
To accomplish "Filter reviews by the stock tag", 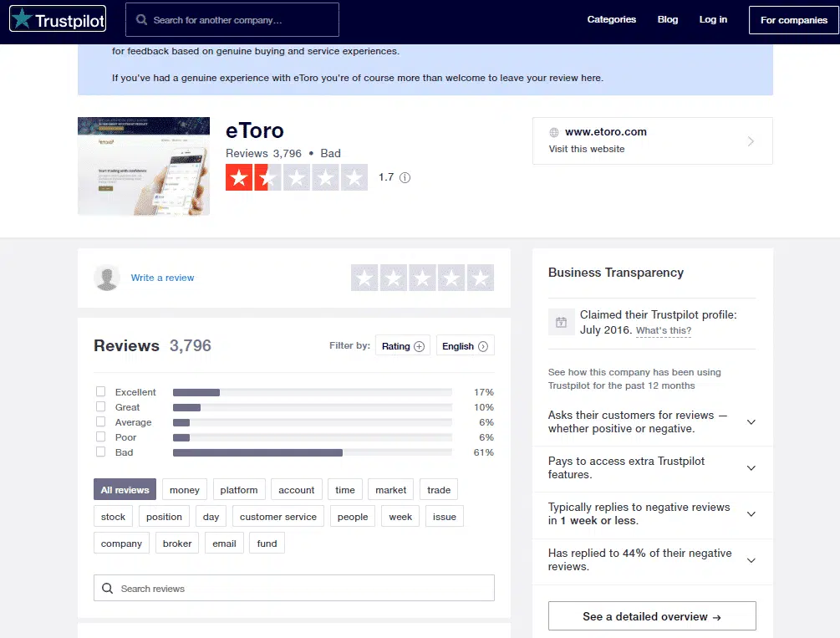I will pos(113,516).
